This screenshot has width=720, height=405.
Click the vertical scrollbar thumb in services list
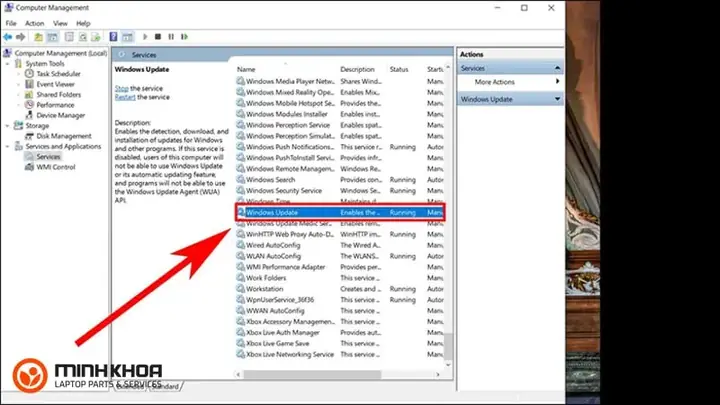pyautogui.click(x=448, y=347)
